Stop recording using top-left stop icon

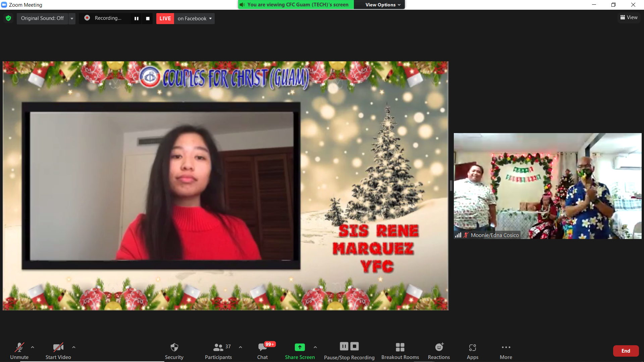coord(148,18)
